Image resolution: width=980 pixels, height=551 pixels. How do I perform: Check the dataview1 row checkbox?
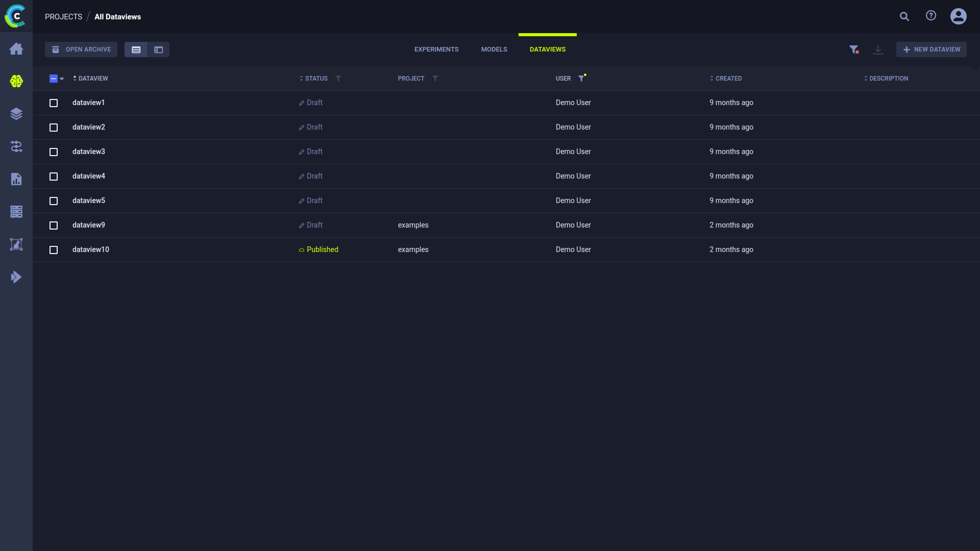tap(54, 103)
